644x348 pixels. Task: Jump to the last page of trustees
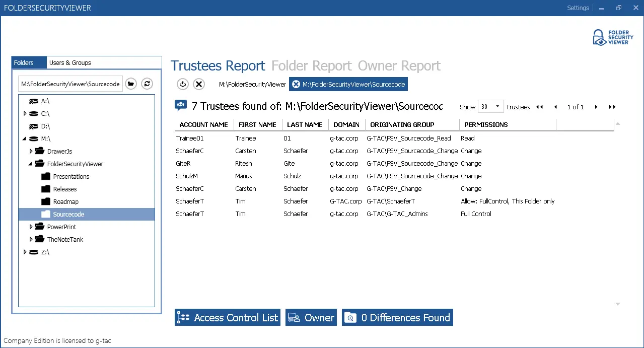[x=612, y=107]
